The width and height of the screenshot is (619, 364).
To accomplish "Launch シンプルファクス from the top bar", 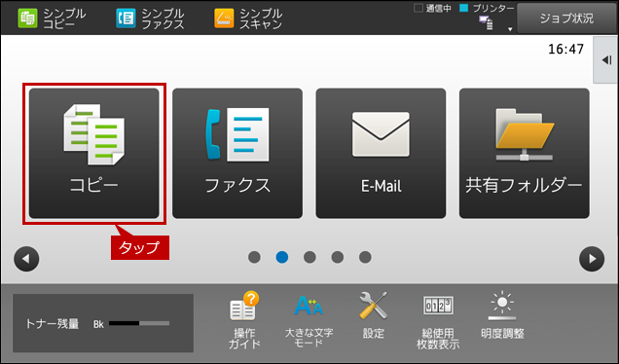I will coord(150,18).
